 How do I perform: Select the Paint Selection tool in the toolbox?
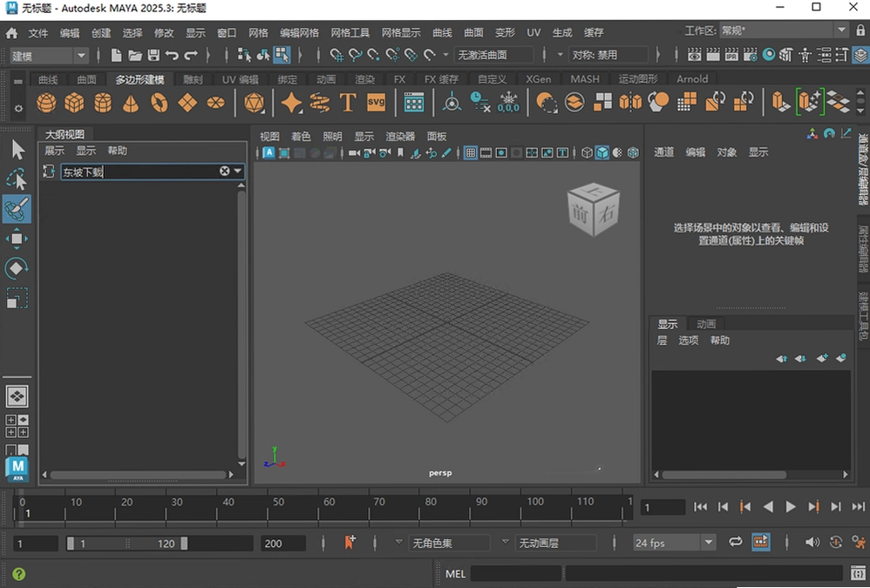17,209
